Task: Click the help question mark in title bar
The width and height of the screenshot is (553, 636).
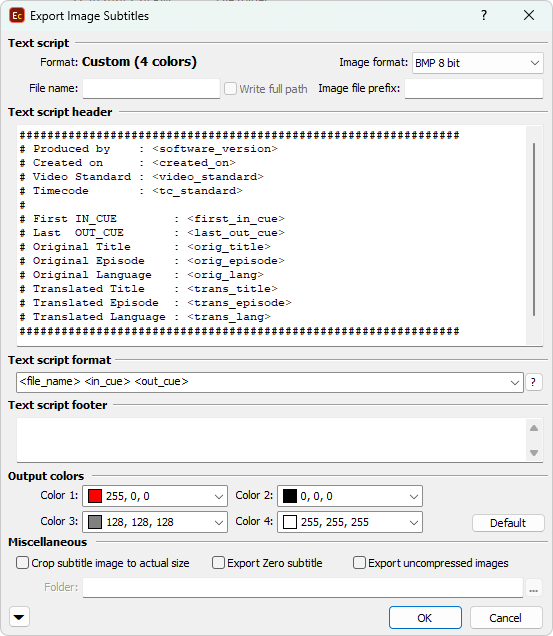Action: click(x=484, y=15)
